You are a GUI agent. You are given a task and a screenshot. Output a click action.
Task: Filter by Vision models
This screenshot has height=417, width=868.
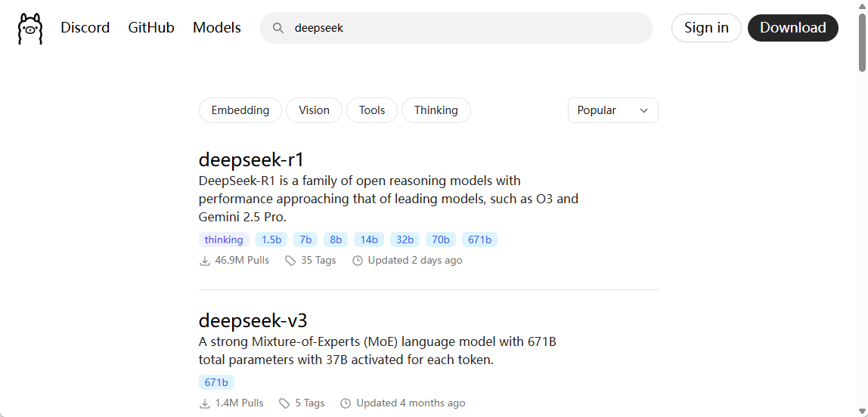coord(314,110)
